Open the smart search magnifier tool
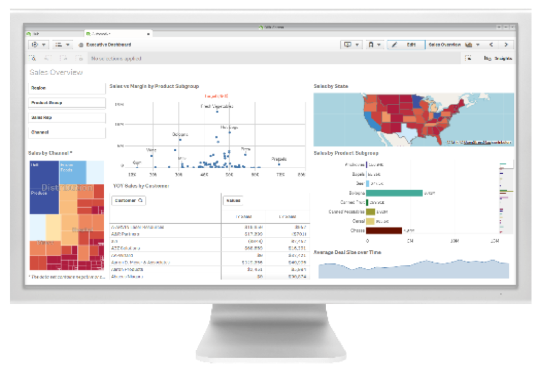Viewport: 540px width, 371px height. [x=33, y=59]
